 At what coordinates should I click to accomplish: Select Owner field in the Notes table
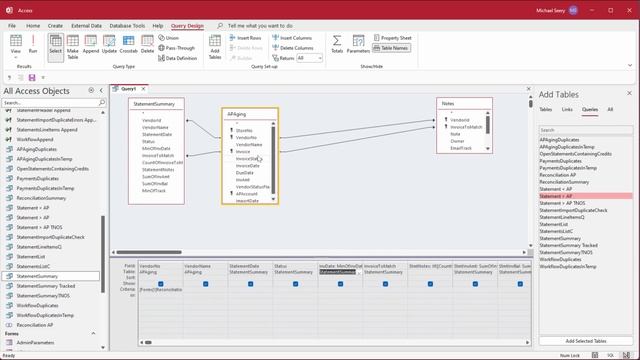pos(457,141)
